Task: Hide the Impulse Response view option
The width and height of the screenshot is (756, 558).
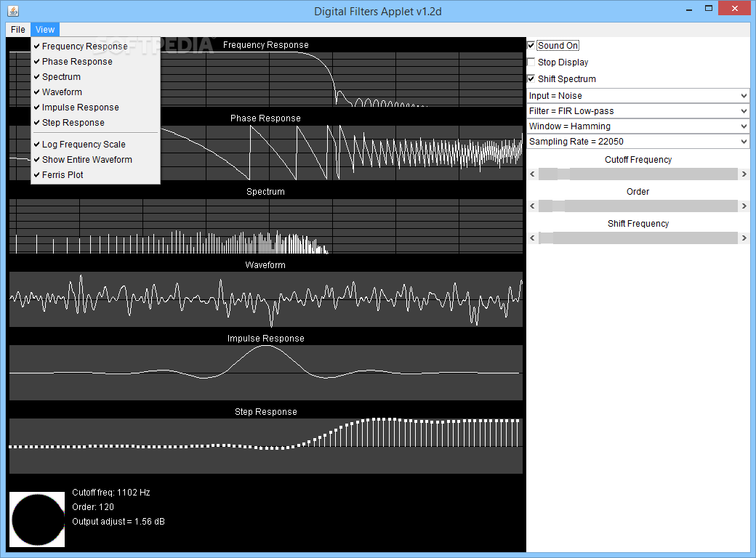Action: click(x=80, y=108)
